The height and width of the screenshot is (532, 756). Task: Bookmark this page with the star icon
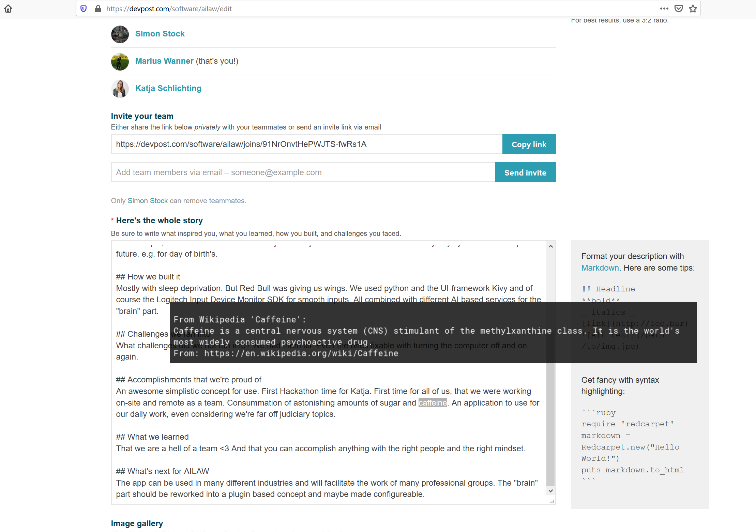click(693, 9)
